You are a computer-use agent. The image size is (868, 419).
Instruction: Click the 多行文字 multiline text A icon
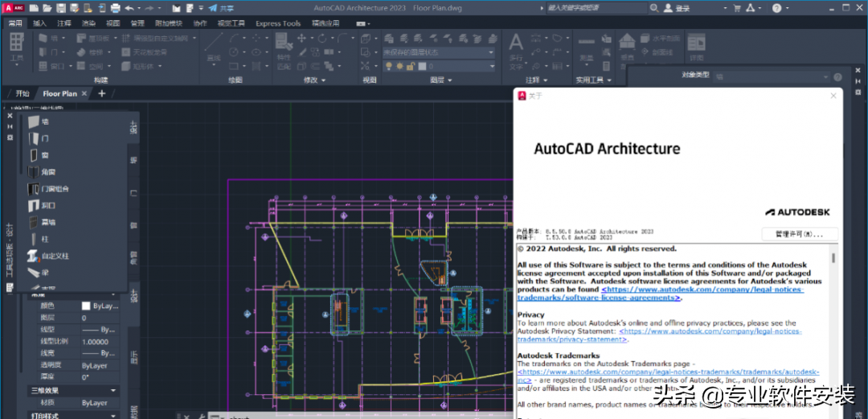[516, 51]
